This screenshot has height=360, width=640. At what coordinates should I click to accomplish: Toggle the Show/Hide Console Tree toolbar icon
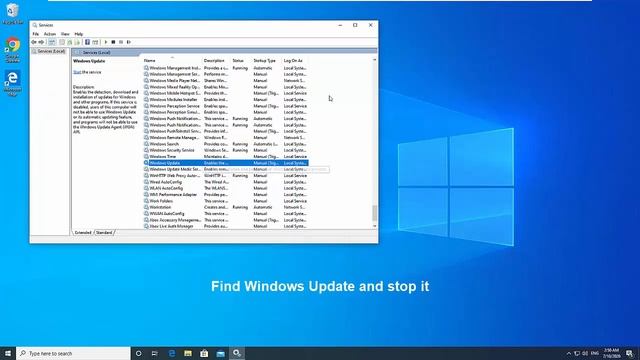tap(52, 42)
